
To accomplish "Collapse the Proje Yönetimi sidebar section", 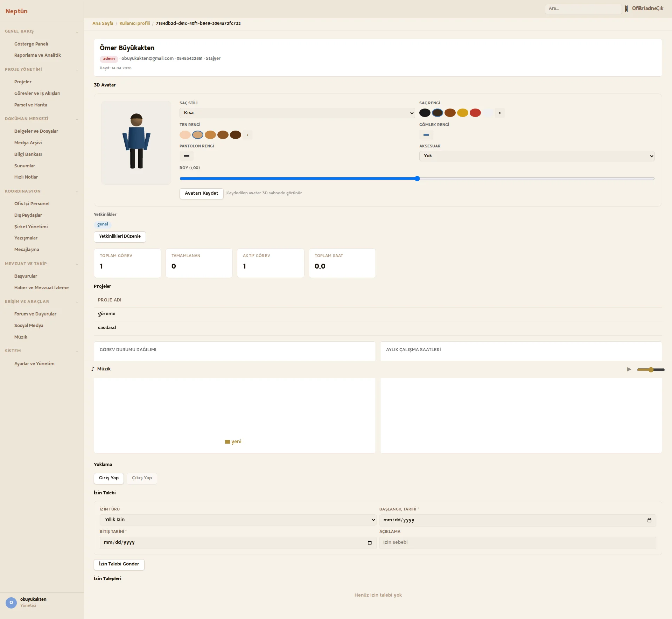I will click(42, 69).
